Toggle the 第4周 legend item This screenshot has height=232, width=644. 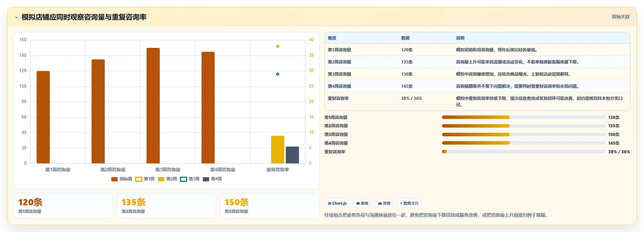point(212,179)
